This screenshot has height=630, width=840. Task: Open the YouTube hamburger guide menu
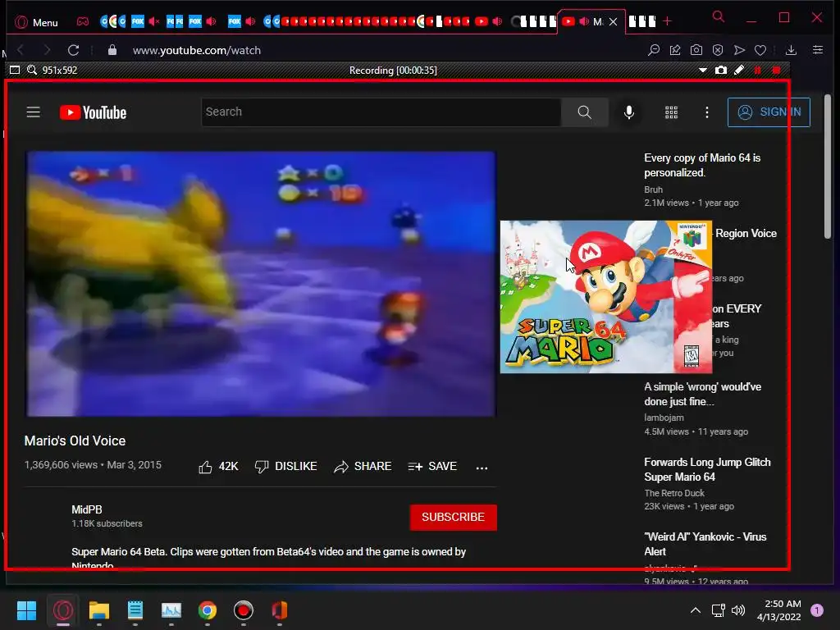tap(33, 112)
